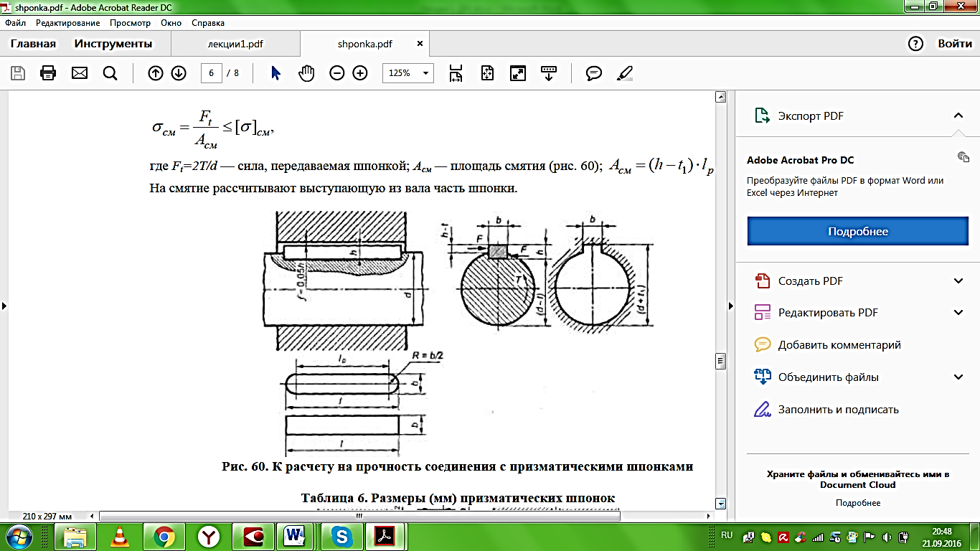Click the Войти sign-in link
The image size is (980, 551).
955,44
